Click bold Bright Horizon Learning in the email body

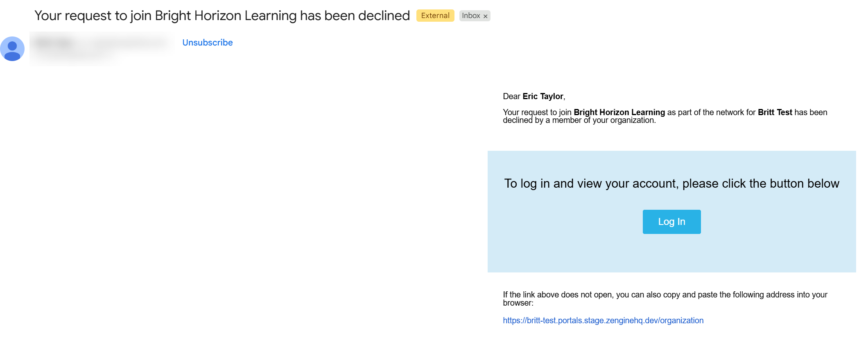click(x=619, y=112)
